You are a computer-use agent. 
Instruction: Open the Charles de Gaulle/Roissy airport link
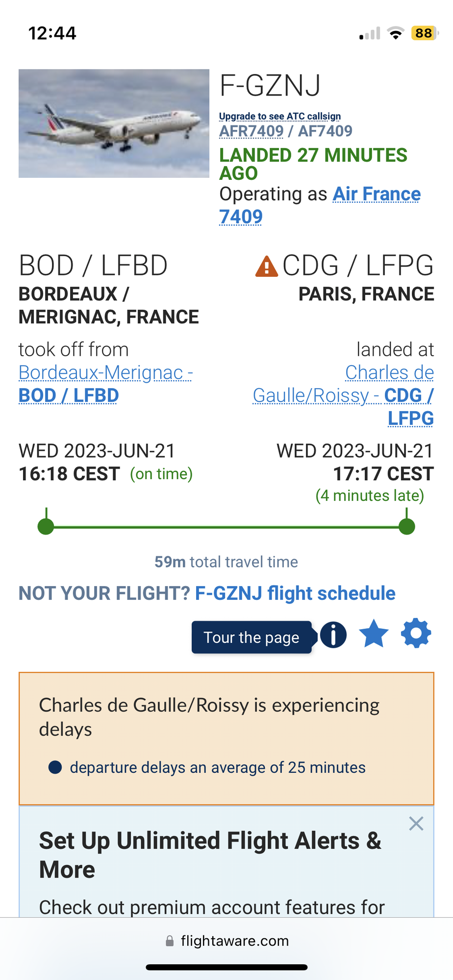[x=343, y=395]
